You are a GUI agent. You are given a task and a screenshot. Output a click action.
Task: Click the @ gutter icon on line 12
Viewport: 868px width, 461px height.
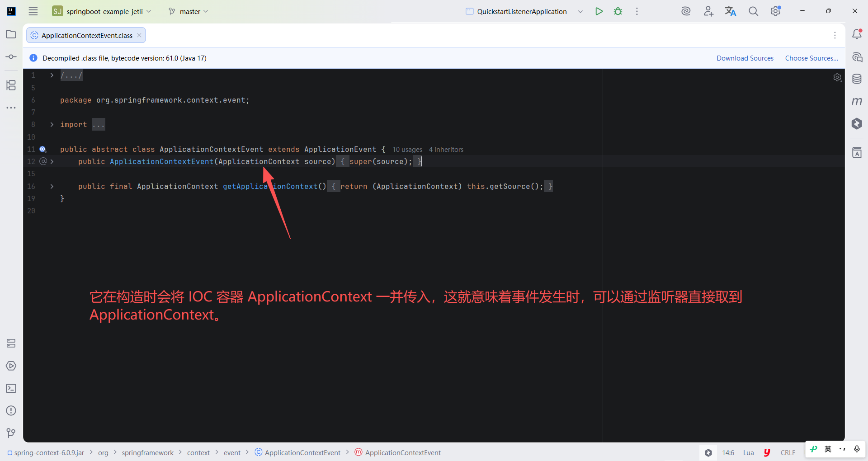point(43,161)
